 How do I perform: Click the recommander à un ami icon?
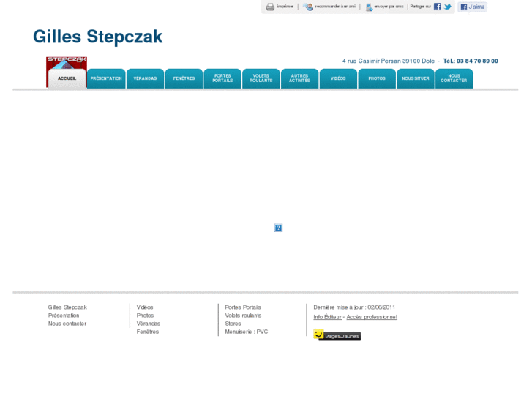click(x=308, y=7)
